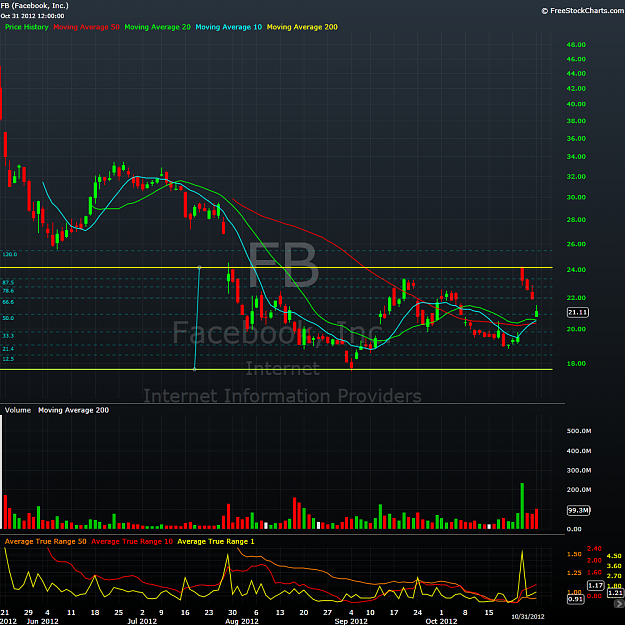Viewport: 625px width, 625px height.
Task: Click the cyan 'Moving Average 10' legend label
Action: (x=228, y=27)
